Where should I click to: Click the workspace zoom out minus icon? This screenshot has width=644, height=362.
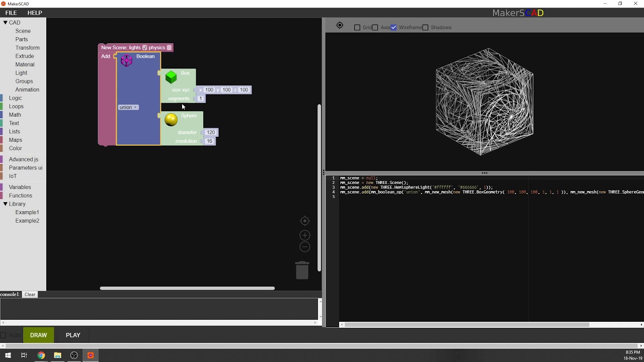[x=304, y=247]
